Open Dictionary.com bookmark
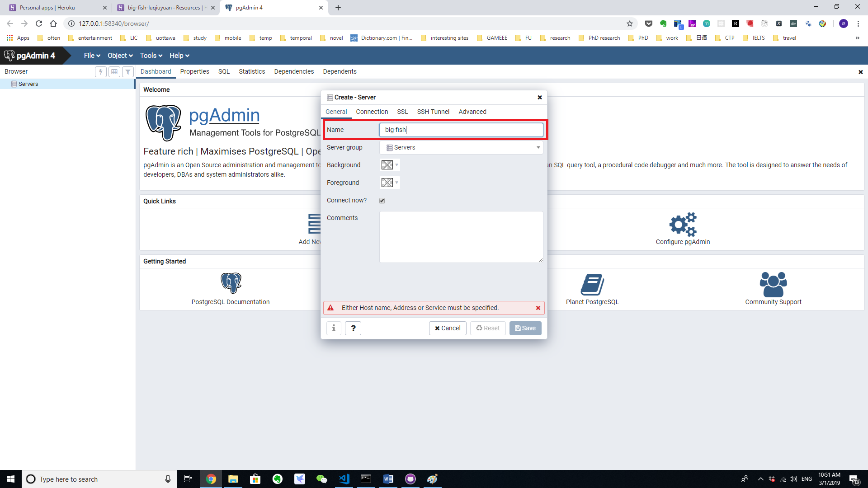This screenshot has width=868, height=488. pyautogui.click(x=382, y=38)
